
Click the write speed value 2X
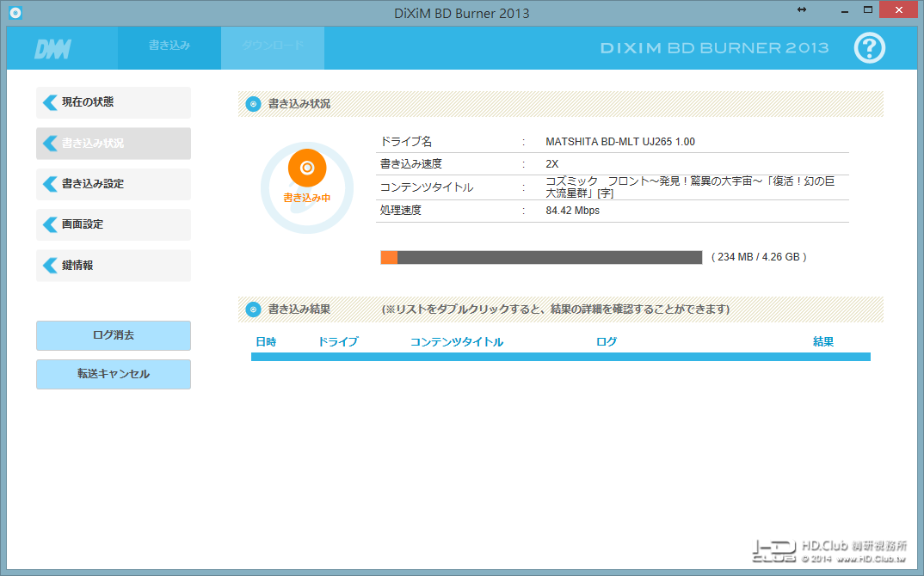[552, 164]
